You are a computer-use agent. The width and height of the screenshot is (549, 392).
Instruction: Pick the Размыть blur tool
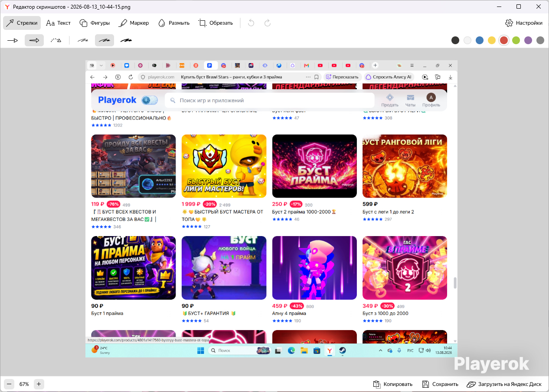pyautogui.click(x=174, y=23)
